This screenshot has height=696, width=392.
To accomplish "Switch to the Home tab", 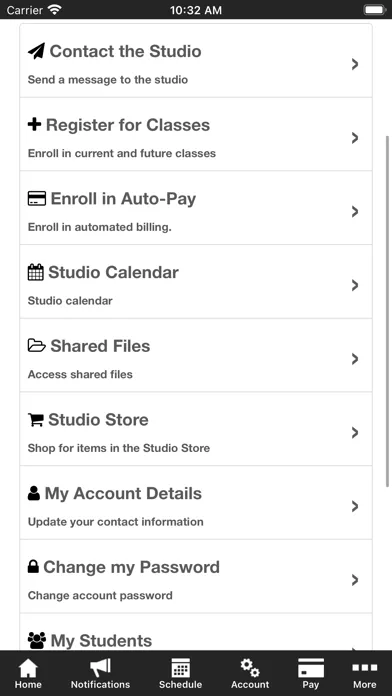I will click(x=28, y=673).
